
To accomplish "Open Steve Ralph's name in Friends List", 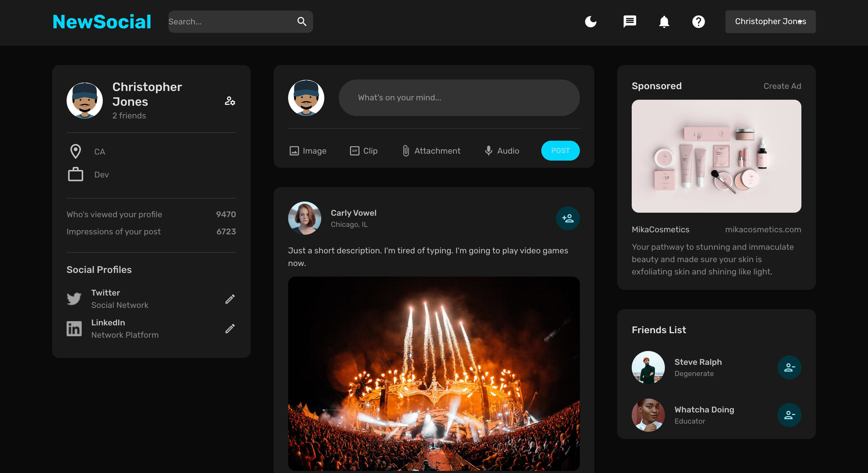I will (x=698, y=362).
